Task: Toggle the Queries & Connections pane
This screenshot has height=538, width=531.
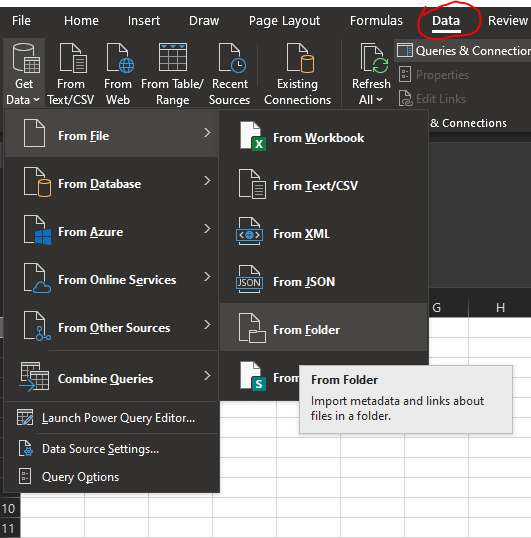Action: pyautogui.click(x=463, y=51)
